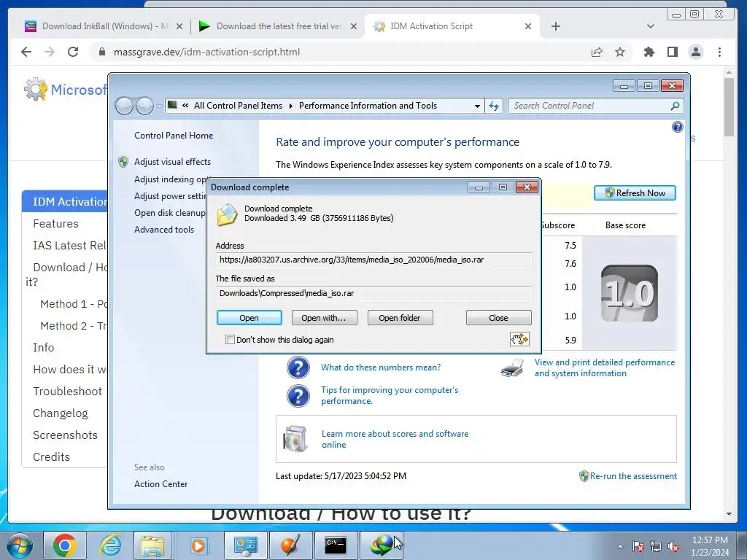The width and height of the screenshot is (747, 560).
Task: Show hidden system tray icons arrow
Action: coord(620,547)
